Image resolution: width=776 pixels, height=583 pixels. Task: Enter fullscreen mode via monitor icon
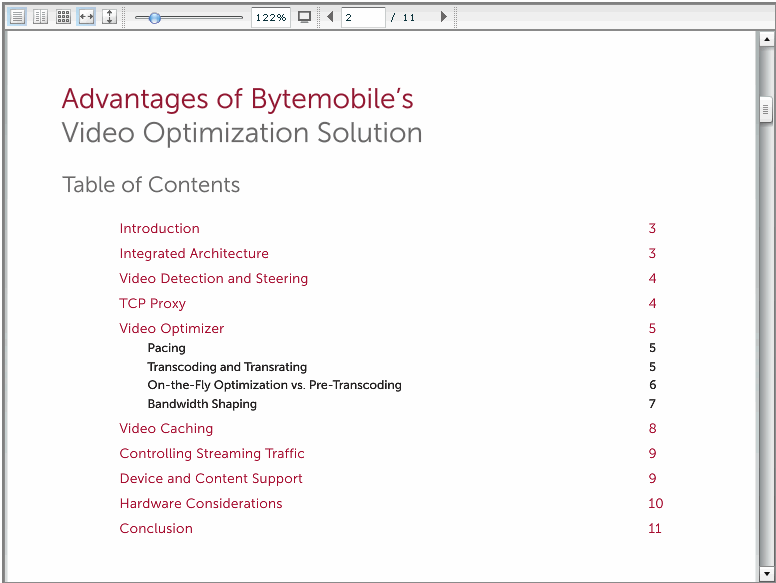click(304, 17)
